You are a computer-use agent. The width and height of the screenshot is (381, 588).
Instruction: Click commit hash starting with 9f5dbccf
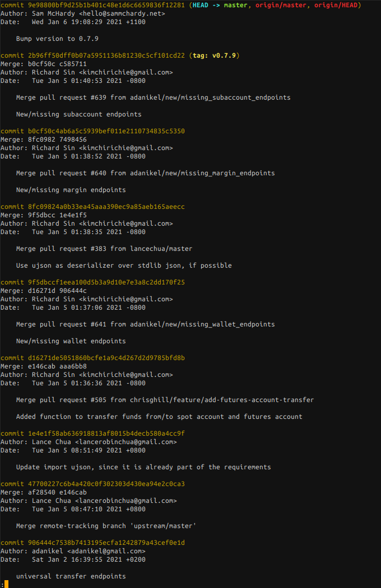click(106, 282)
